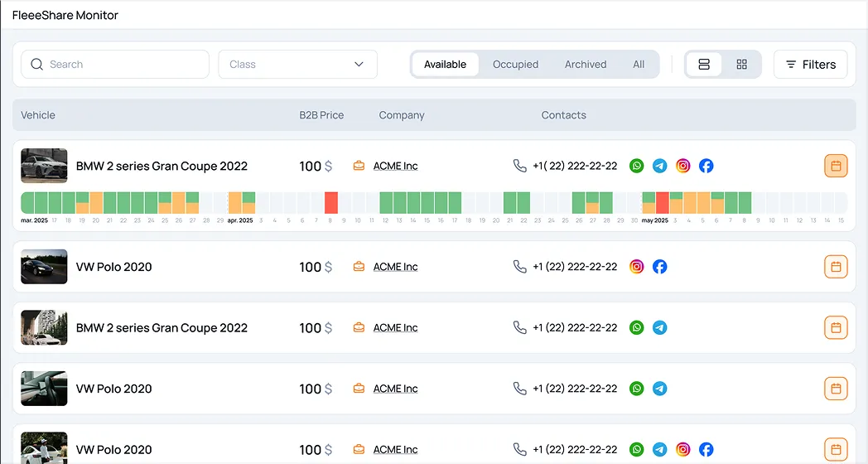This screenshot has width=868, height=464.
Task: Click the 'may 2025' timeline month label
Action: click(655, 220)
